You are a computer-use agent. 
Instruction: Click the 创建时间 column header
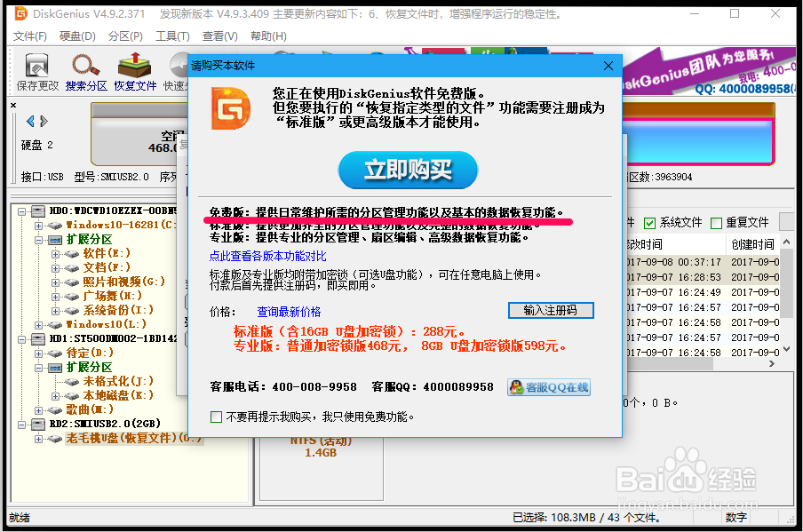[752, 244]
